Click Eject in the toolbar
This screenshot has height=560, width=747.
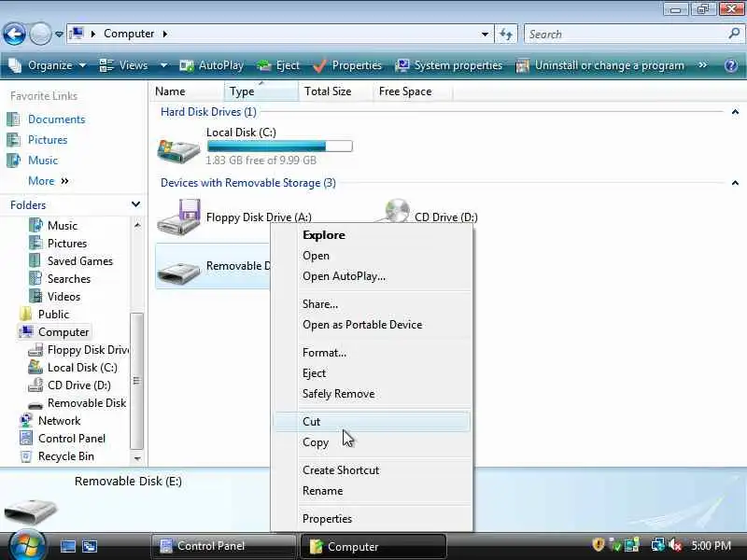tap(278, 65)
